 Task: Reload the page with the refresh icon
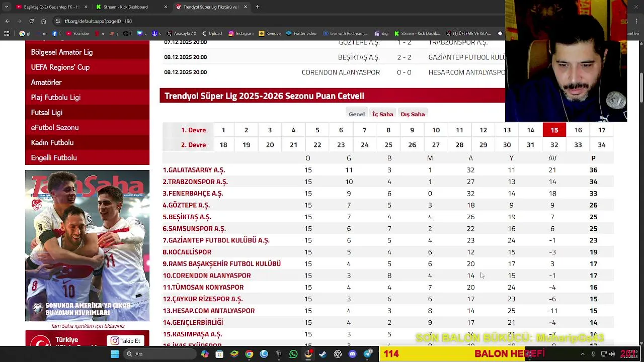[x=31, y=21]
